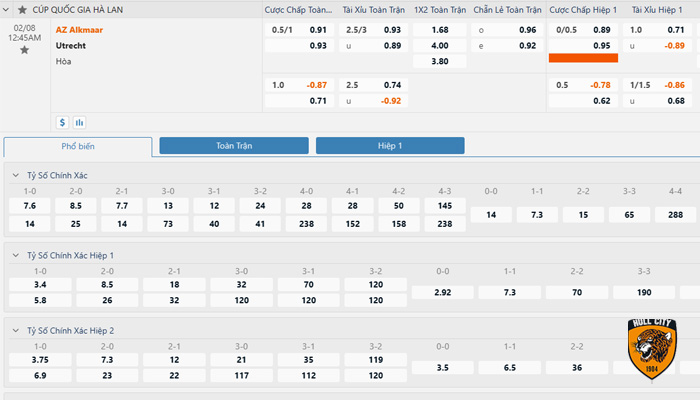Select 7.6 odds for the 1-0 exact score
Screen dimensions: 700x400
point(30,206)
